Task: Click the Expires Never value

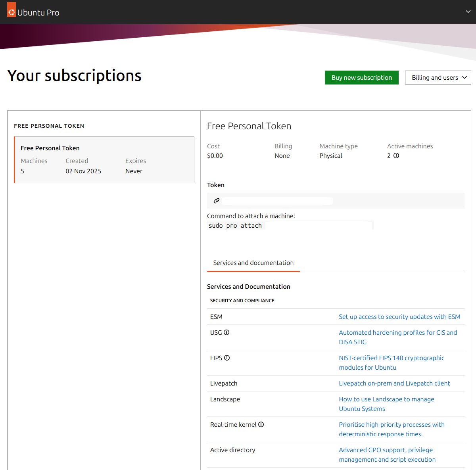Action: click(x=134, y=171)
